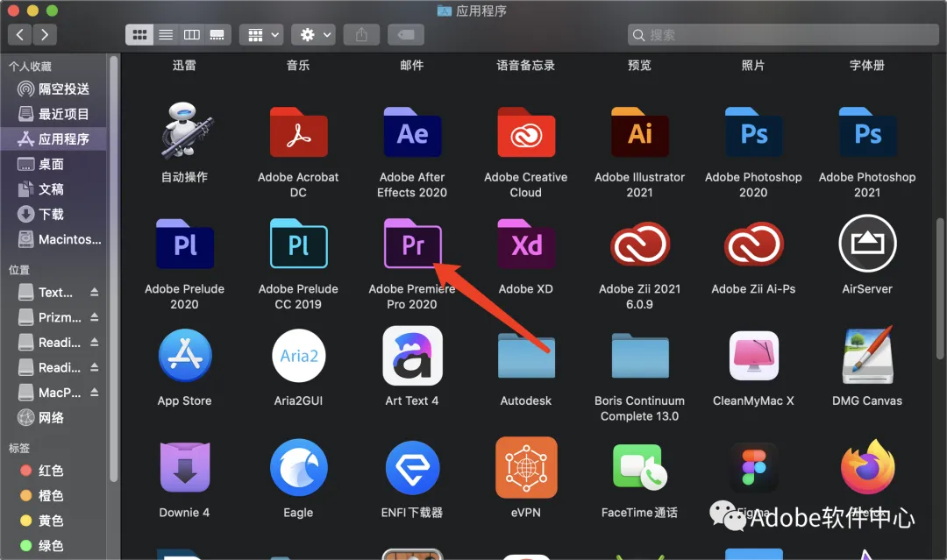This screenshot has height=560, width=947.
Task: Launch DMG Canvas
Action: (867, 355)
